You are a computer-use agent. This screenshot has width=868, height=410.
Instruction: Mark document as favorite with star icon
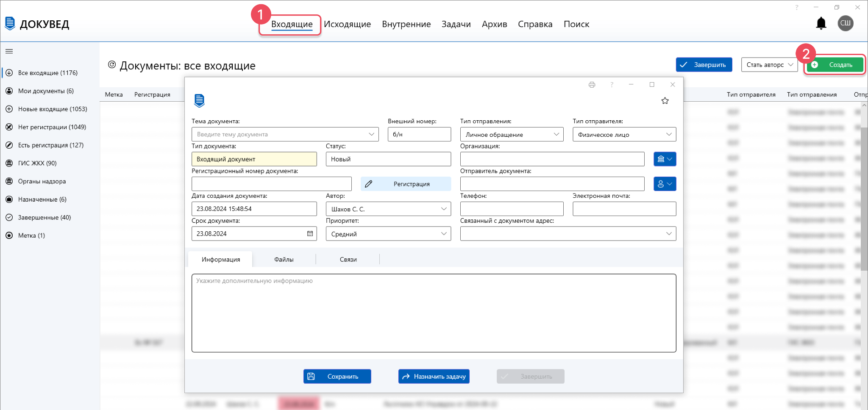point(665,101)
